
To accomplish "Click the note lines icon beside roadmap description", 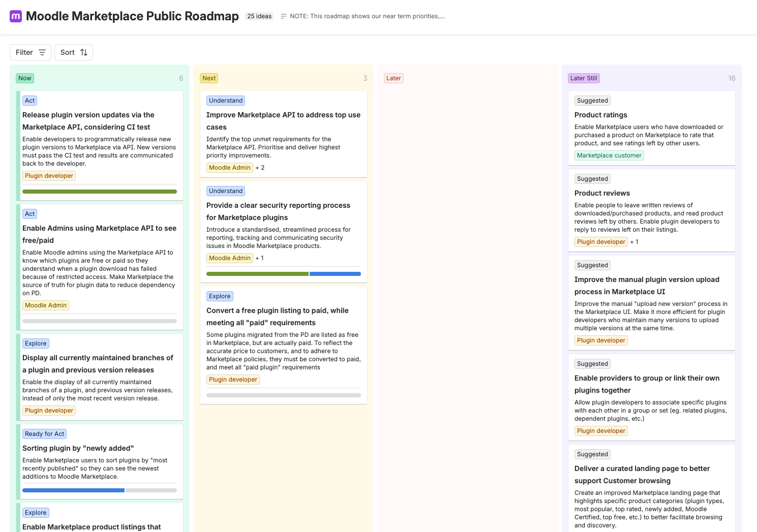I will click(284, 16).
